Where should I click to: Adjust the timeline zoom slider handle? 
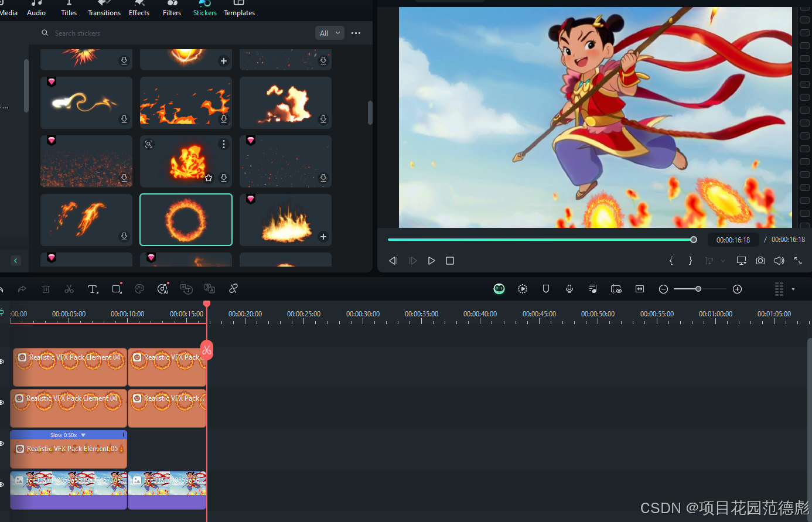[x=698, y=289]
